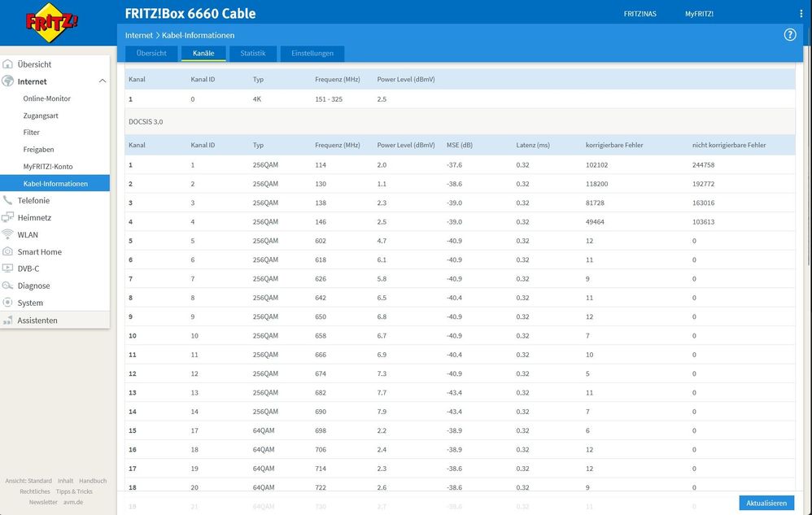Open the Heimnetz menu item
The width and height of the screenshot is (812, 515).
pos(34,217)
